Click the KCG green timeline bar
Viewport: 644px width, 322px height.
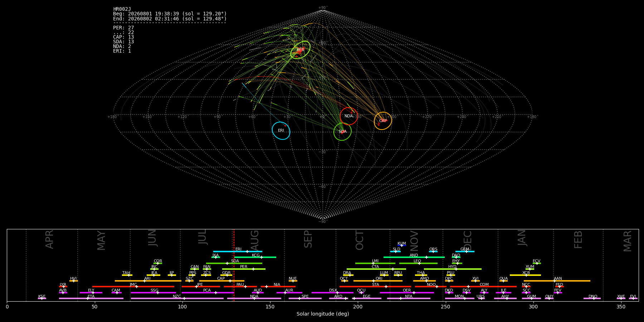(255, 257)
